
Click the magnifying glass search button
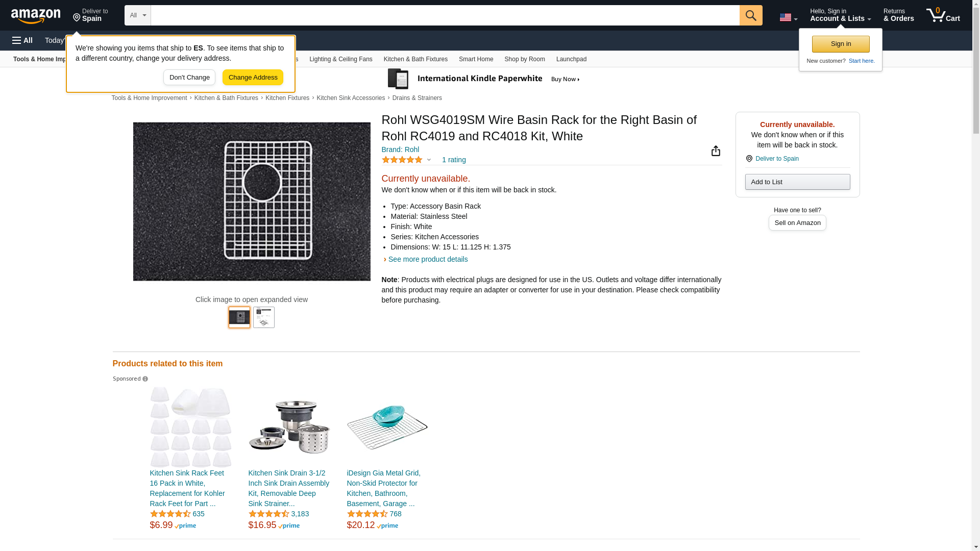point(750,15)
